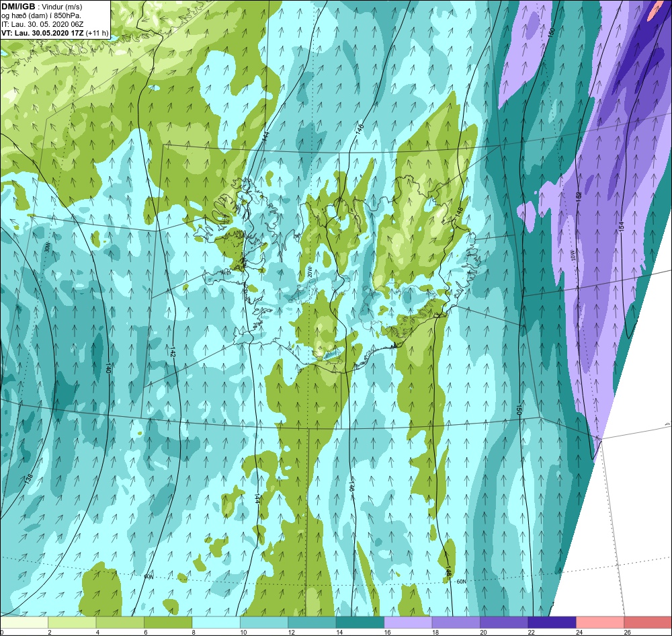Click the '146' contour label north of Iceland
Image resolution: width=672 pixels, height=636 pixels.
pyautogui.click(x=360, y=128)
